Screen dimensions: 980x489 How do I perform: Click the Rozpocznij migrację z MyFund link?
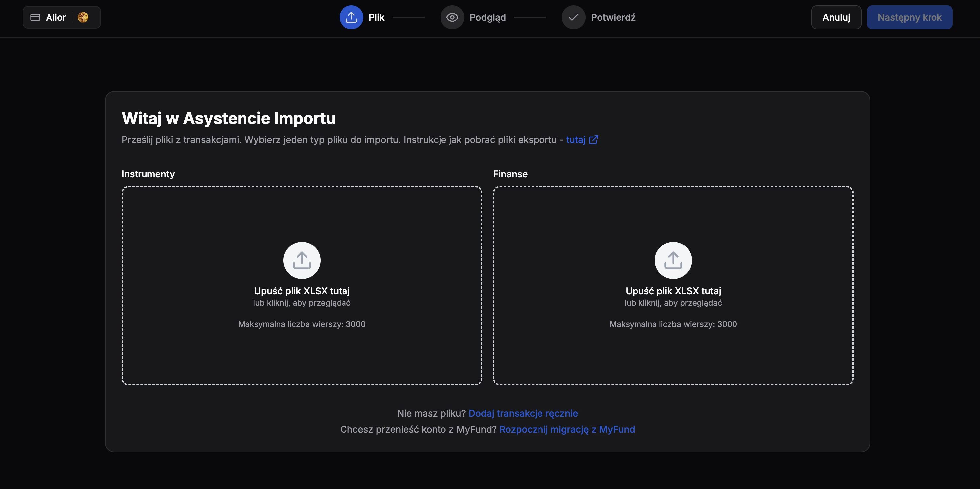pyautogui.click(x=567, y=429)
